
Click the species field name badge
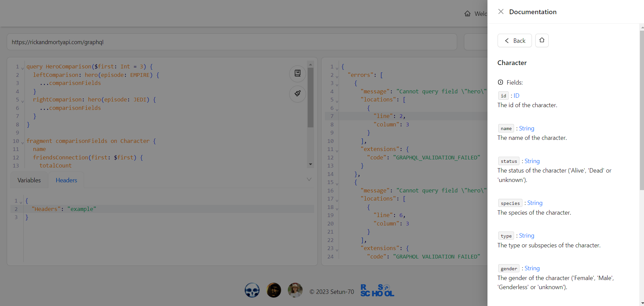click(510, 203)
